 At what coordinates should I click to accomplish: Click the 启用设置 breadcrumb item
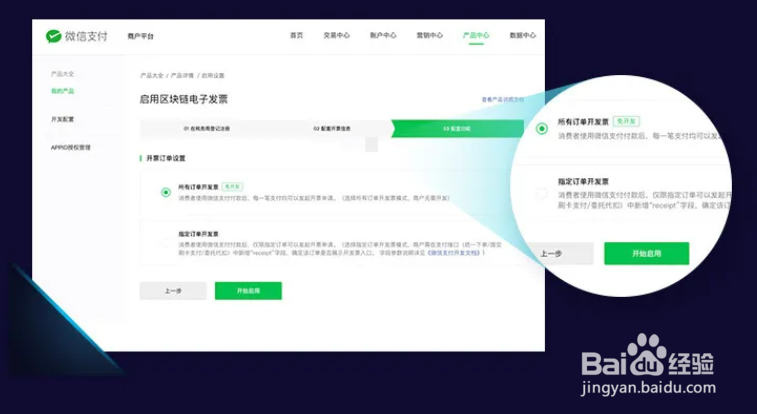[x=213, y=76]
